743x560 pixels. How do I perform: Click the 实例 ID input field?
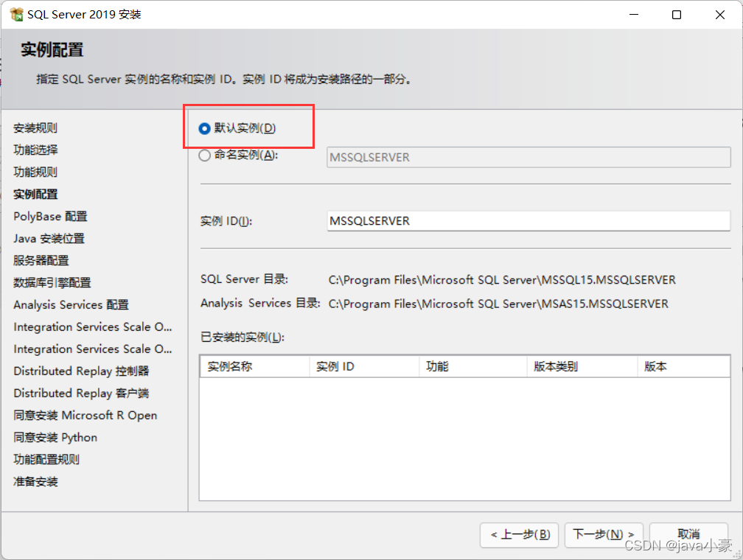(x=529, y=221)
